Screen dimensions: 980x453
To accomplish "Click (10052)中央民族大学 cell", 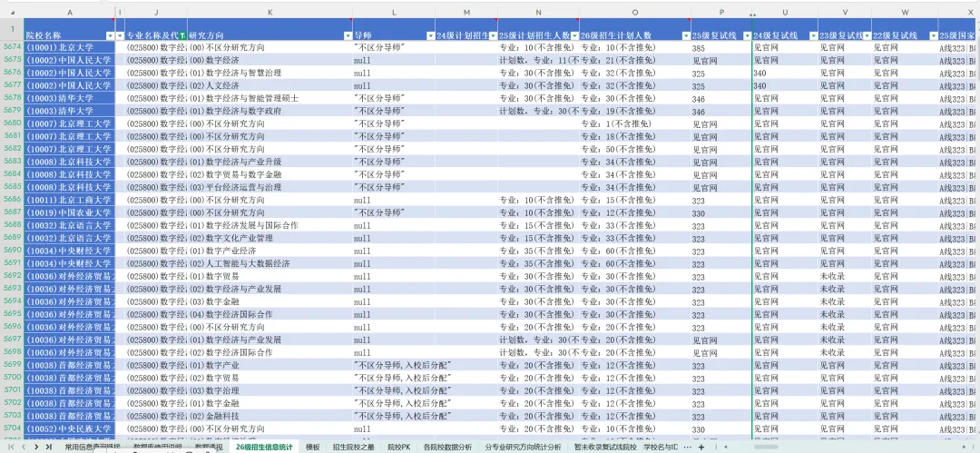I will coord(69,428).
